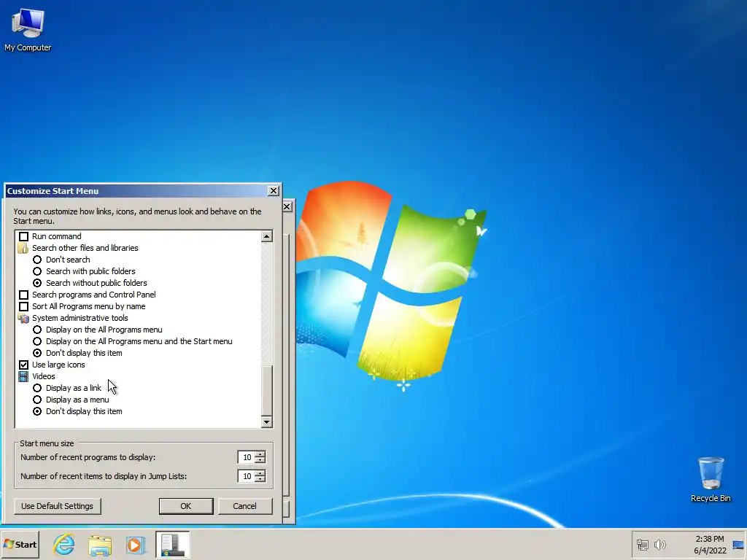
Task: Click the Videos filmstrip icon
Action: pos(23,376)
